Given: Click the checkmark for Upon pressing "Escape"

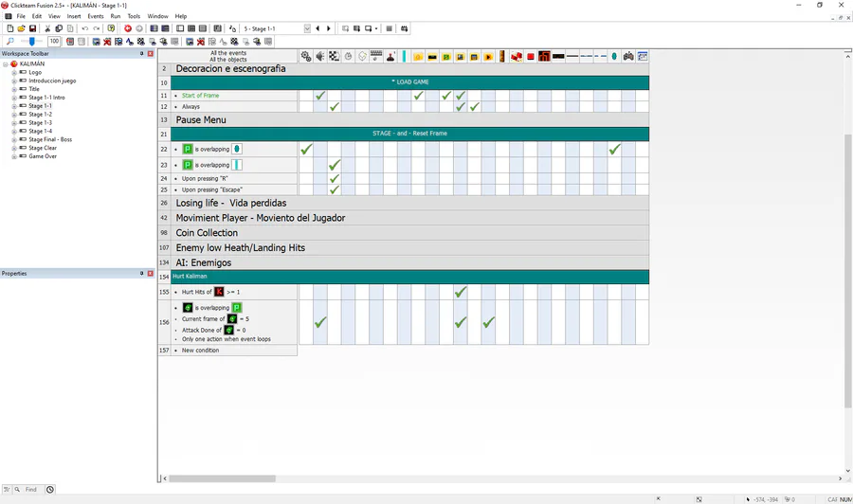Looking at the screenshot, I should click(334, 189).
